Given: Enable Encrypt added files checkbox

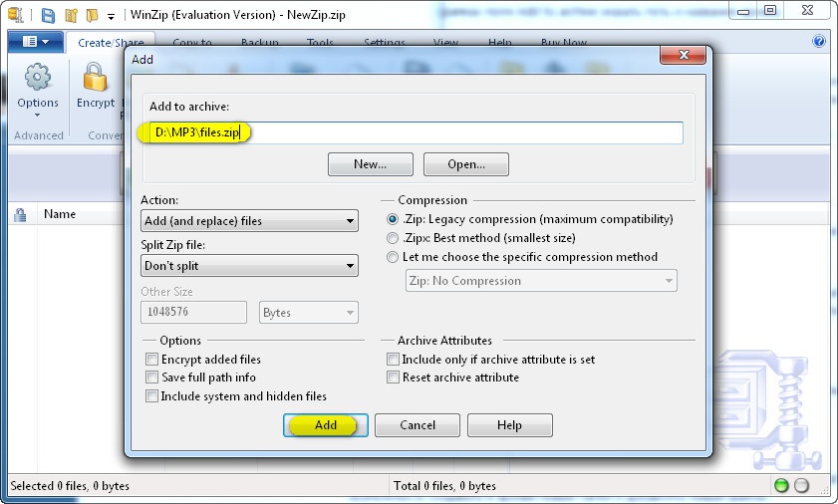Looking at the screenshot, I should point(151,359).
